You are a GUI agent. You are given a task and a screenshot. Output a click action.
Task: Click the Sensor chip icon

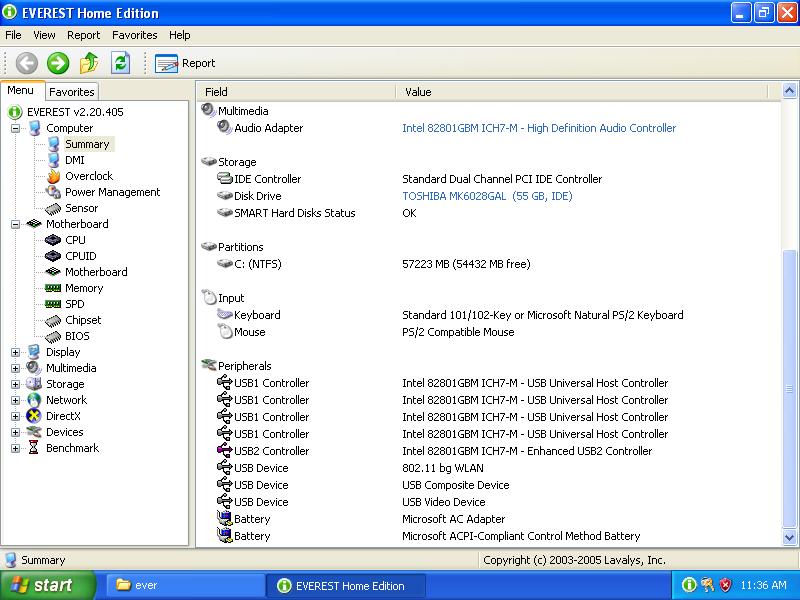point(53,208)
